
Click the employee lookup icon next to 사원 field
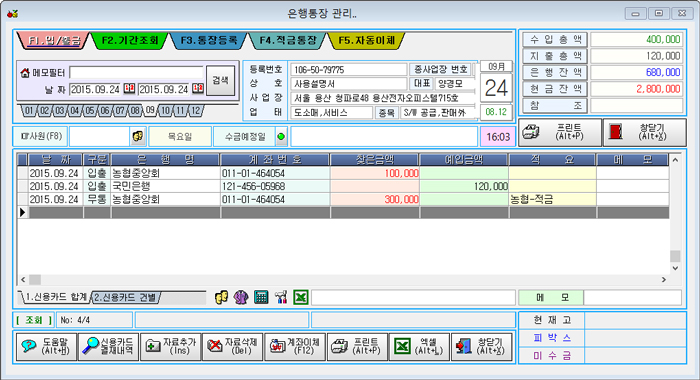pos(138,136)
